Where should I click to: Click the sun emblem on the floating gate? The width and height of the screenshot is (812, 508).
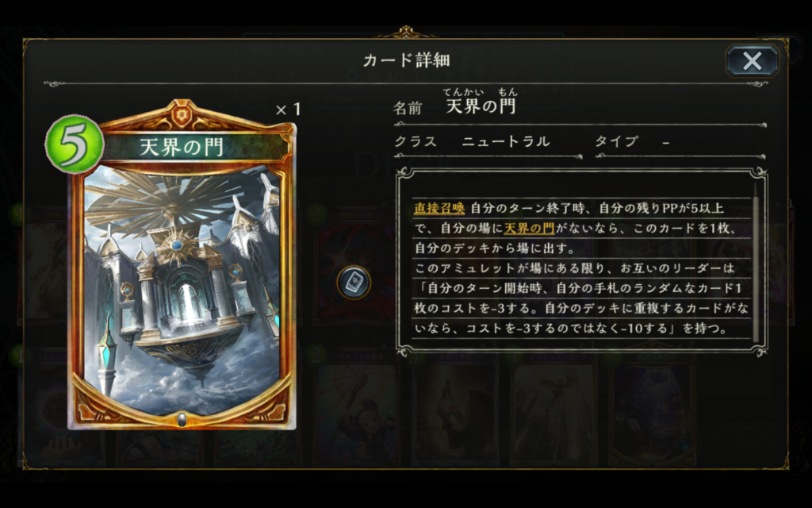click(178, 244)
